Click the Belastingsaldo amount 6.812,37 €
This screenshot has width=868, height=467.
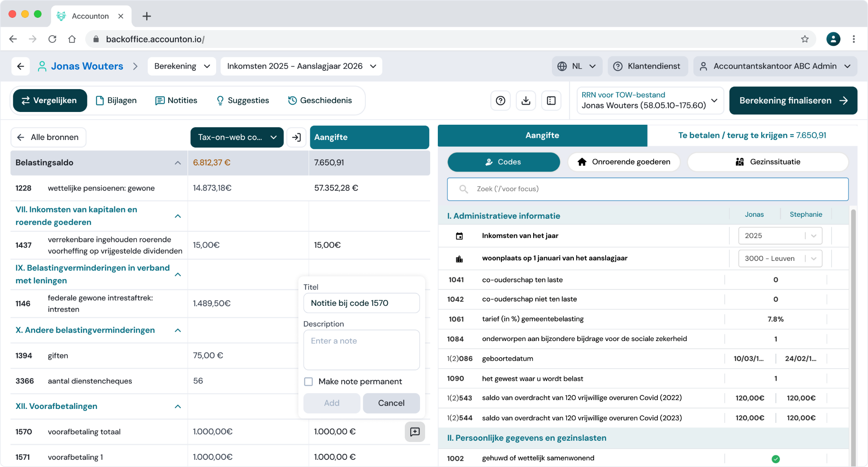pos(211,163)
